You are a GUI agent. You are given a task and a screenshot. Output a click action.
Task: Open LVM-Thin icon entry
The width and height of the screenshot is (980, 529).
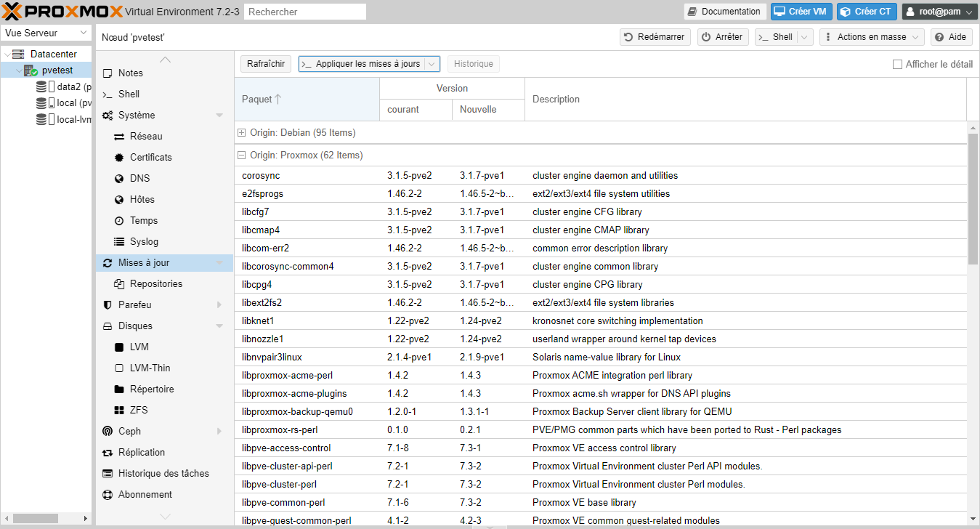point(119,368)
